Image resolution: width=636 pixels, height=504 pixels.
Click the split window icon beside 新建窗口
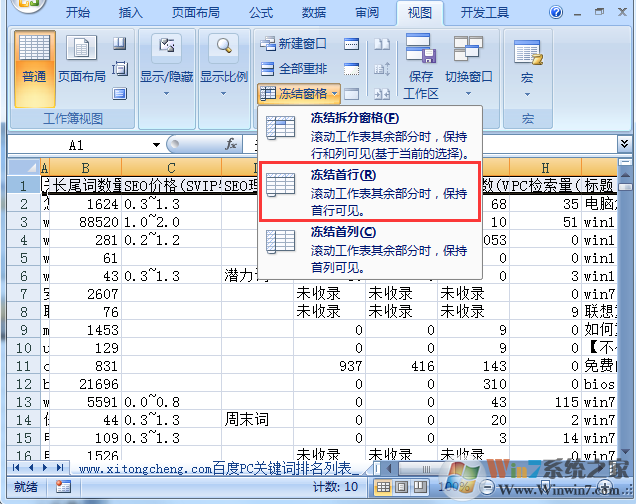point(351,43)
